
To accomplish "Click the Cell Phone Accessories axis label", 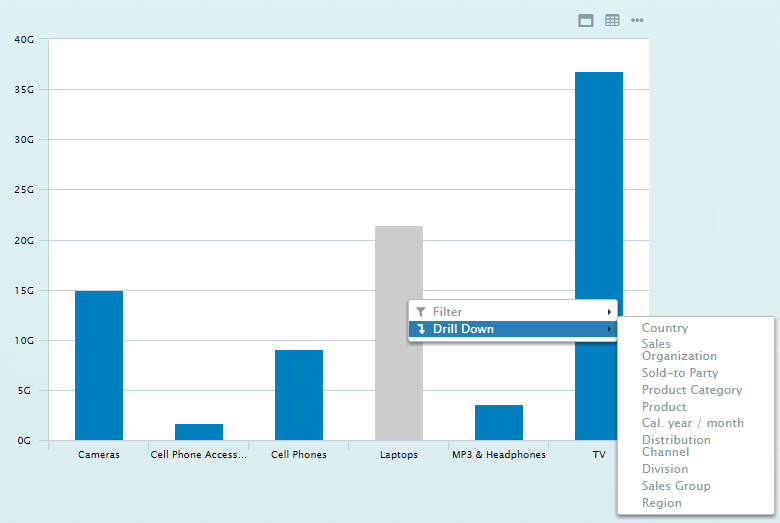I will pos(198,454).
